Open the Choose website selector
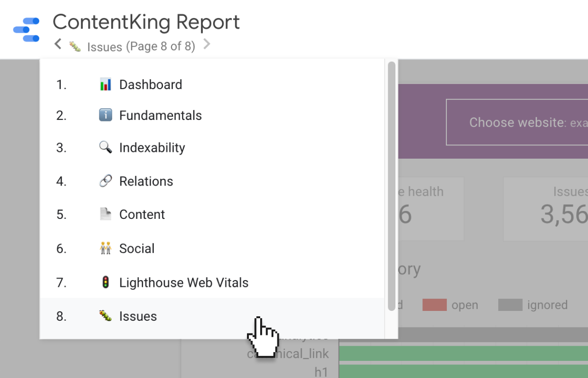Image resolution: width=588 pixels, height=378 pixels. pyautogui.click(x=517, y=122)
